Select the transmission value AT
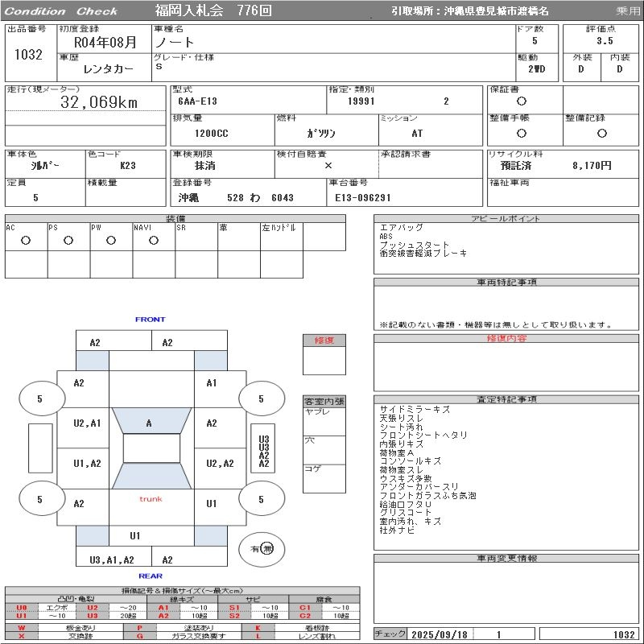644x644 pixels. point(417,133)
